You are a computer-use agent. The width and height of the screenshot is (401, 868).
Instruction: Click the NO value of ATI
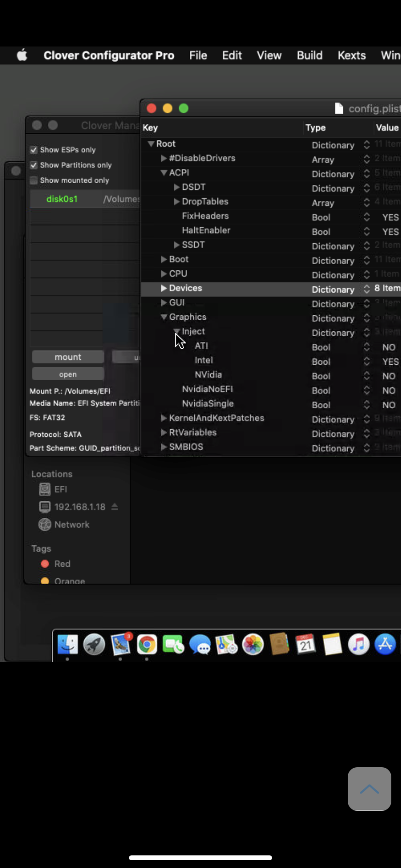click(389, 347)
